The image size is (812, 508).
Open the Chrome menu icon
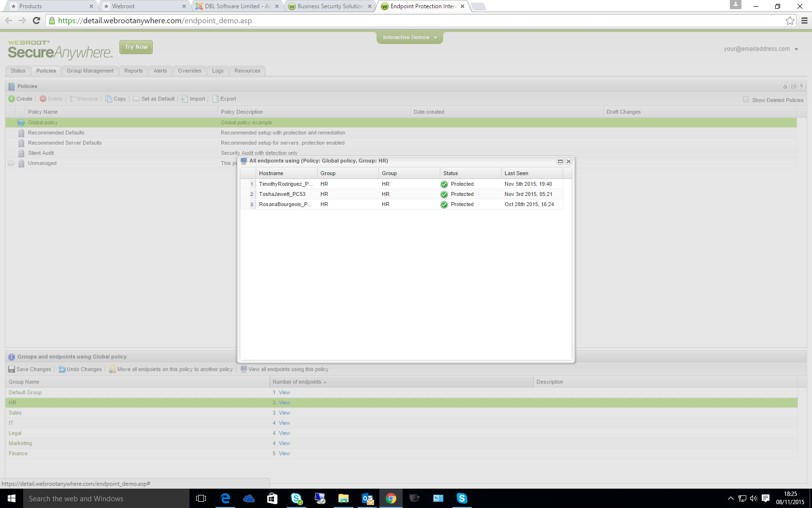(x=804, y=20)
